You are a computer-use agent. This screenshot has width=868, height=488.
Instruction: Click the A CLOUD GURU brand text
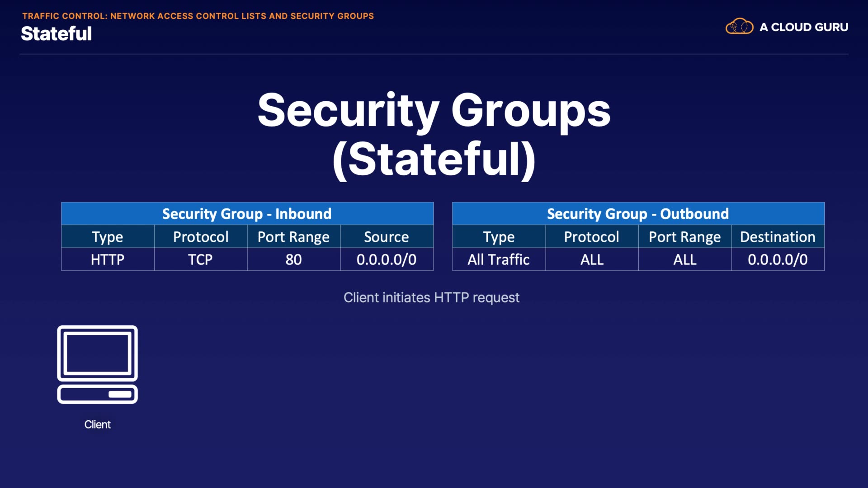tap(803, 27)
